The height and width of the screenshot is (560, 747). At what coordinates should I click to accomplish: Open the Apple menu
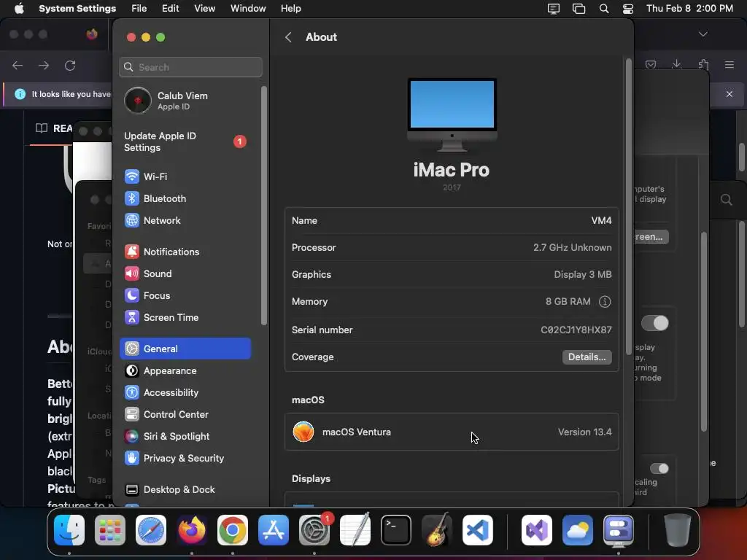pos(19,9)
